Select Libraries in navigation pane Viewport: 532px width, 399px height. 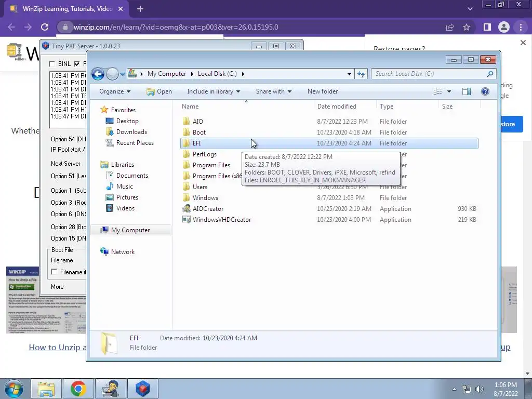point(117,165)
